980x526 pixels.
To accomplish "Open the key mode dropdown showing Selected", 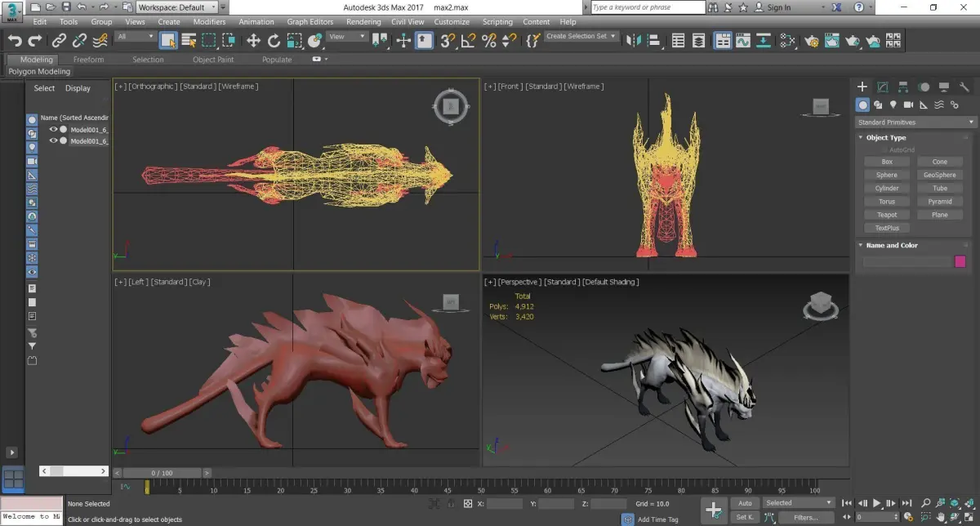I will click(x=798, y=503).
